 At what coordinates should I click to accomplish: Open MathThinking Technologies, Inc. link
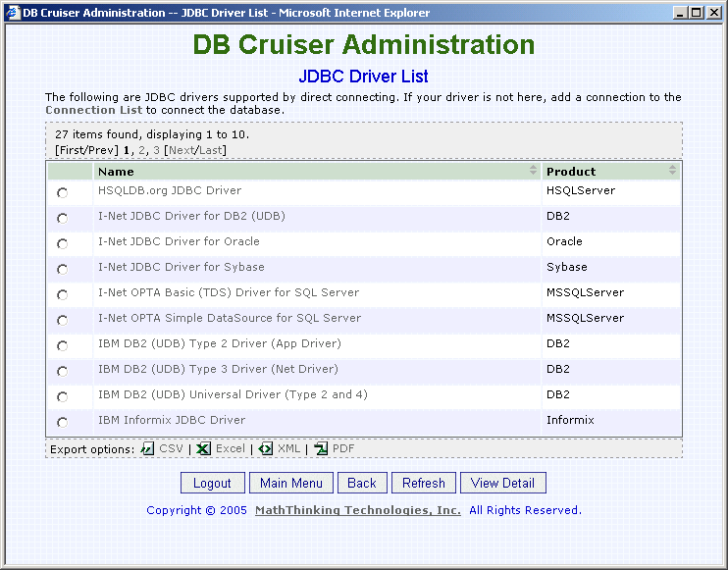(x=358, y=510)
